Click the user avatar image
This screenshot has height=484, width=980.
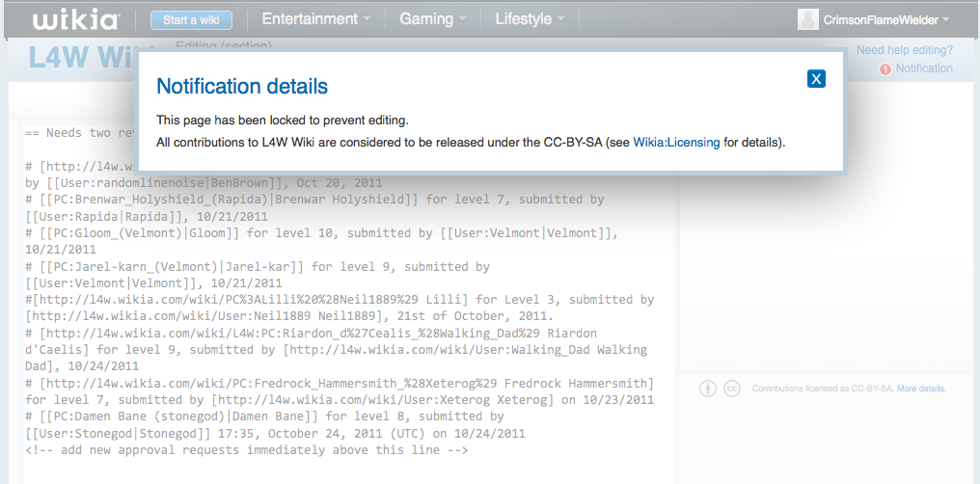[x=808, y=19]
